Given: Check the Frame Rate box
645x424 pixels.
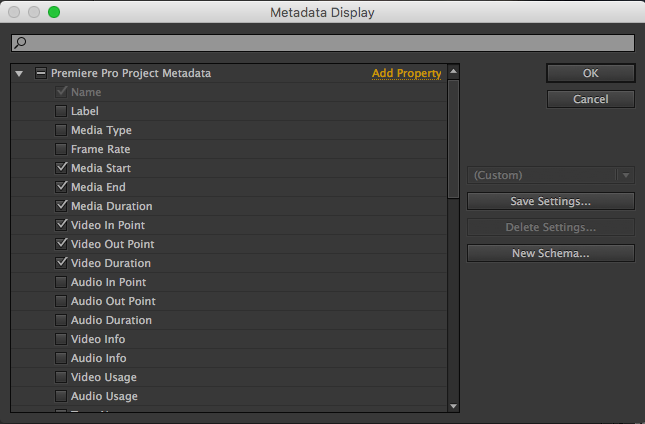Looking at the screenshot, I should click(x=61, y=149).
